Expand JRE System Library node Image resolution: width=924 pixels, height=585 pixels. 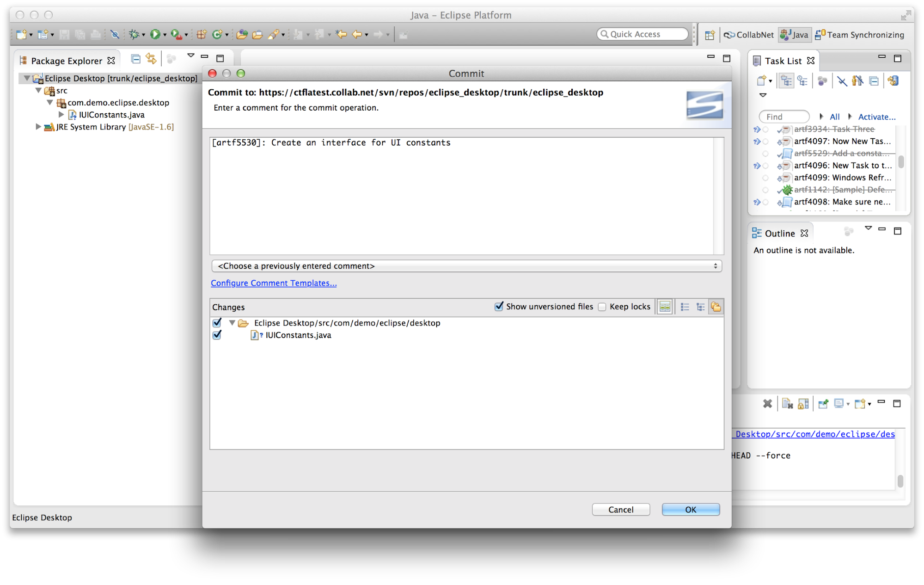pos(39,127)
